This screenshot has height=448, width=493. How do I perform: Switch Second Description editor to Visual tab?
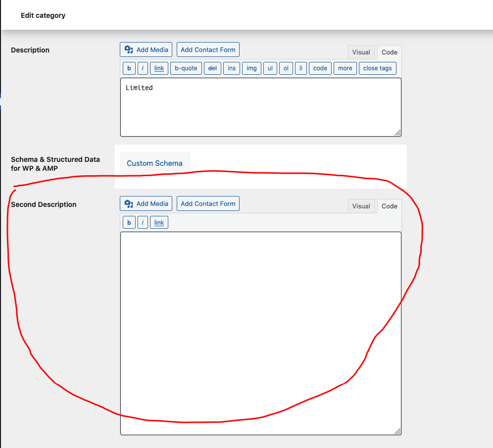[361, 206]
